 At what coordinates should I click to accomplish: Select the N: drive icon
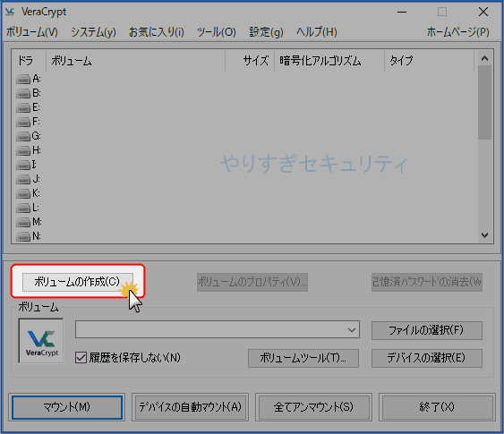(x=23, y=237)
